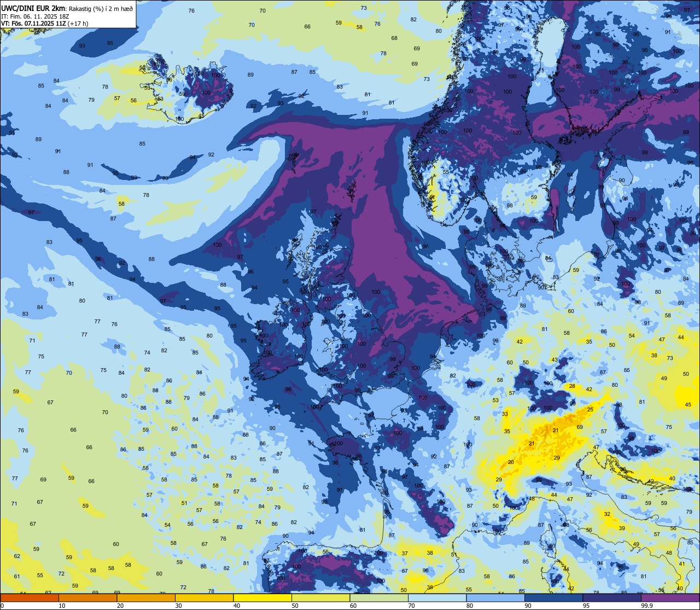700x610 pixels.
Task: Pick the 50–60 yellow-green legend swatch
Action: (x=320, y=598)
